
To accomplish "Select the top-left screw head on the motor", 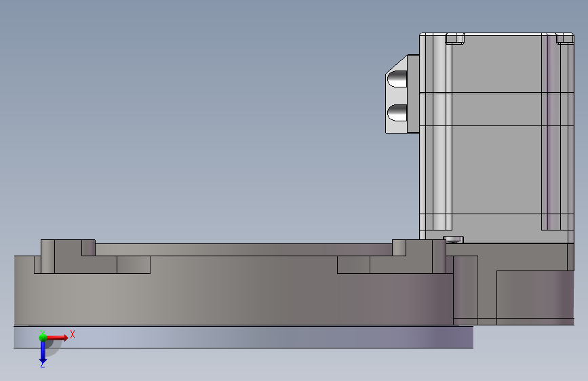I will click(455, 39).
